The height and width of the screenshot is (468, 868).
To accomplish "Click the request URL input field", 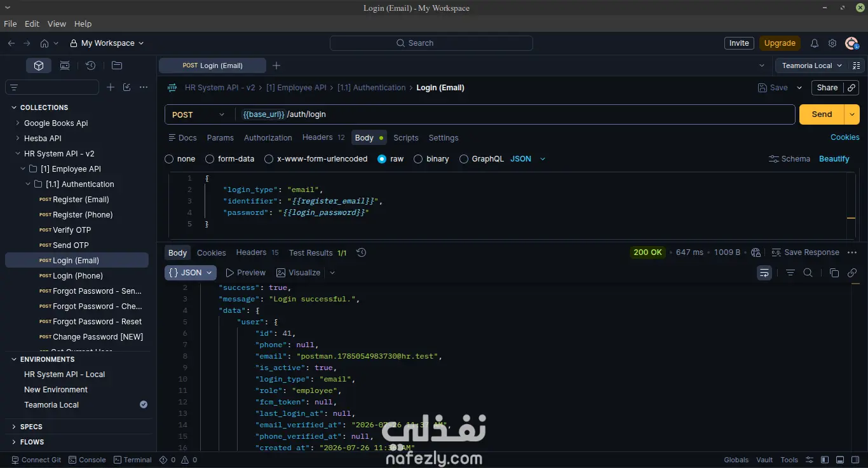I will (515, 114).
